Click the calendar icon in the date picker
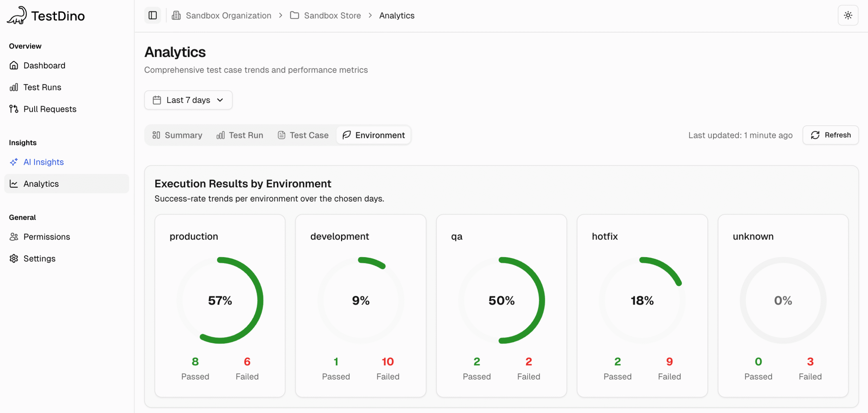 pos(157,100)
